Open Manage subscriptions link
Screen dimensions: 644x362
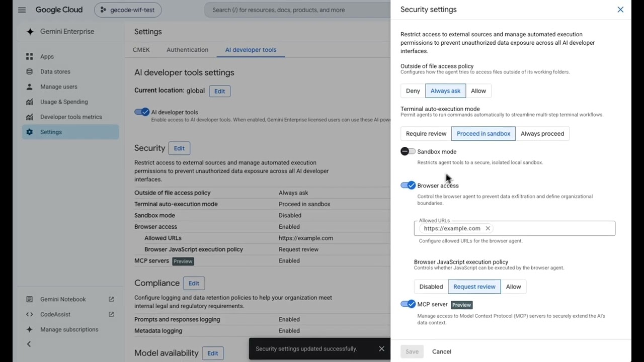pos(70,329)
